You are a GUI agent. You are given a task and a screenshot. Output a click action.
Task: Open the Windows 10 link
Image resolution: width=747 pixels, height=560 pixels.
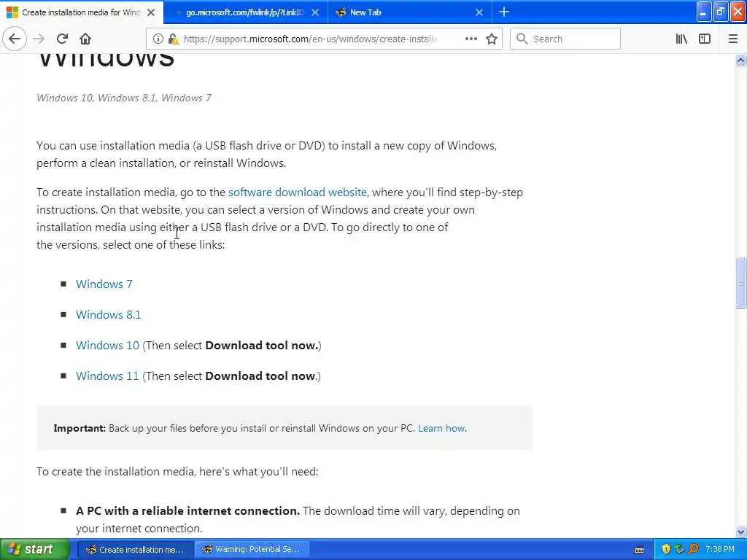click(x=107, y=345)
